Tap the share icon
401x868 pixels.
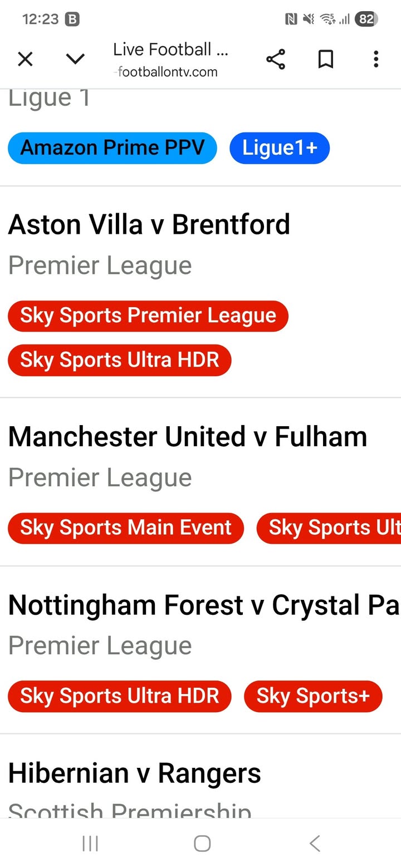coord(275,58)
